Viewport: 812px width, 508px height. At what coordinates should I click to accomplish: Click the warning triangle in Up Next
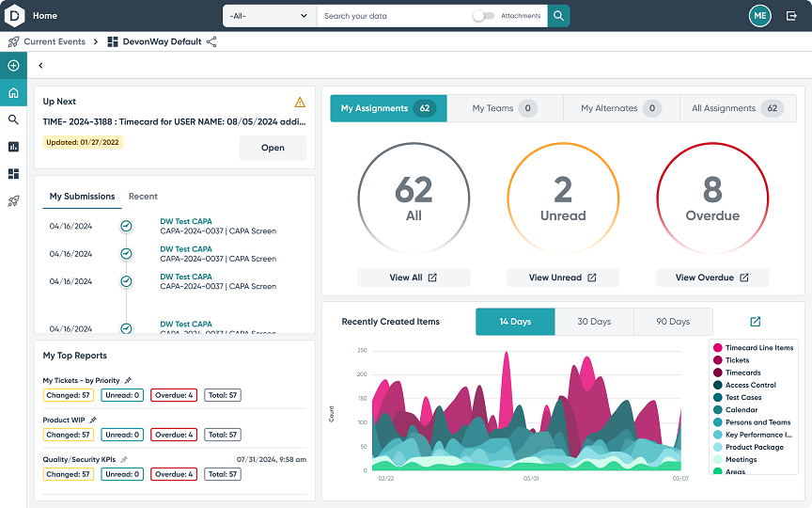(300, 103)
